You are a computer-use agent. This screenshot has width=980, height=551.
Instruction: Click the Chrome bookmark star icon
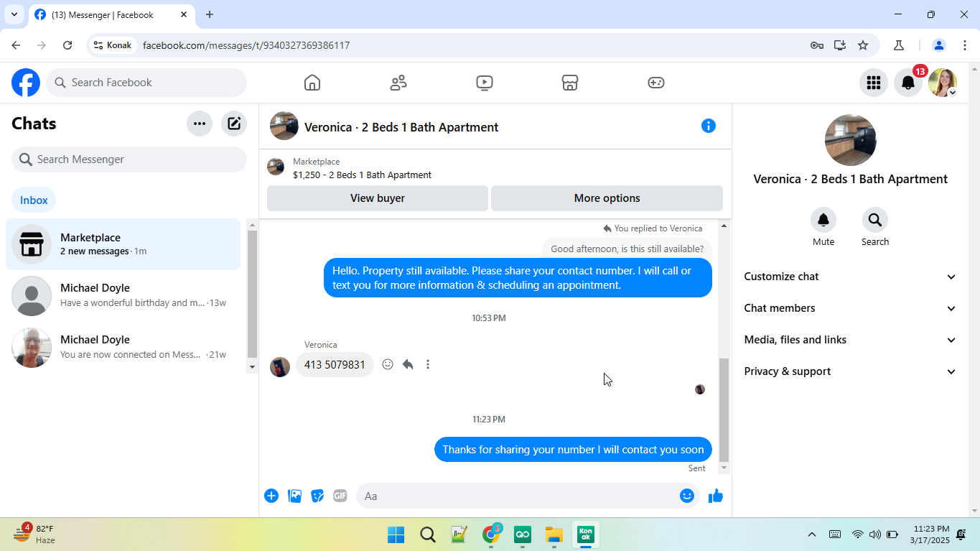click(863, 45)
